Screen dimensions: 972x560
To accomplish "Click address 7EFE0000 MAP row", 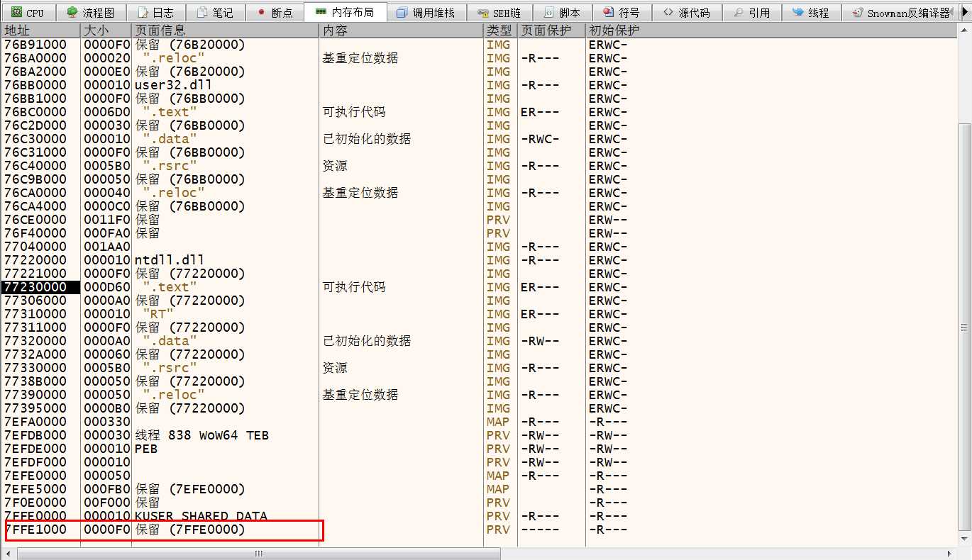I will [35, 476].
